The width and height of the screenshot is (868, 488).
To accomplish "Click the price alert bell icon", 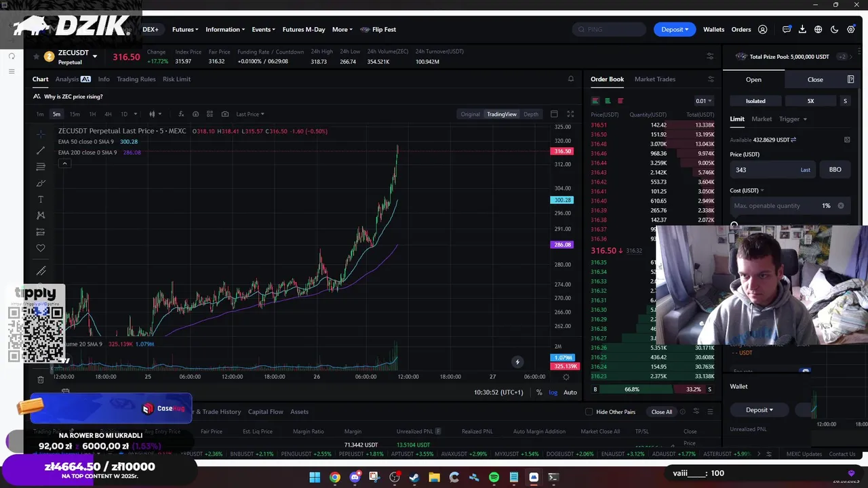I will [571, 79].
